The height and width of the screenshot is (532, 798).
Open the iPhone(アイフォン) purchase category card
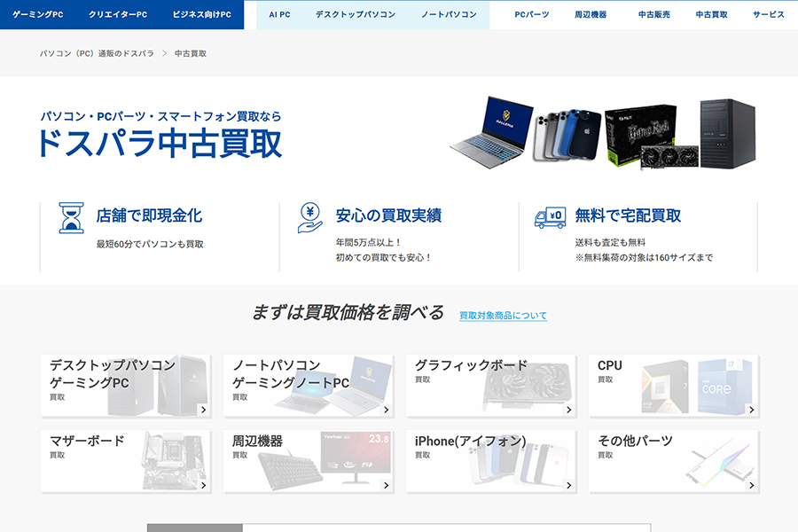490,461
